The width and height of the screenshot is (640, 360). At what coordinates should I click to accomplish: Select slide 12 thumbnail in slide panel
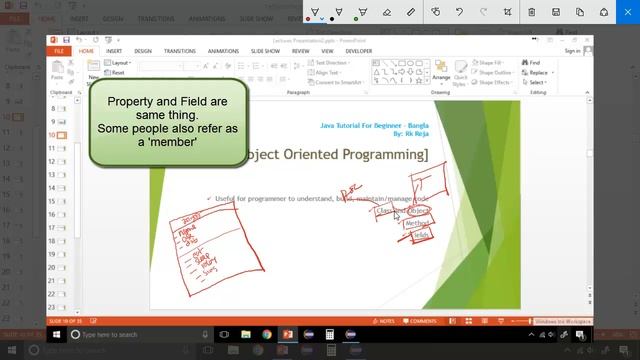[61, 162]
